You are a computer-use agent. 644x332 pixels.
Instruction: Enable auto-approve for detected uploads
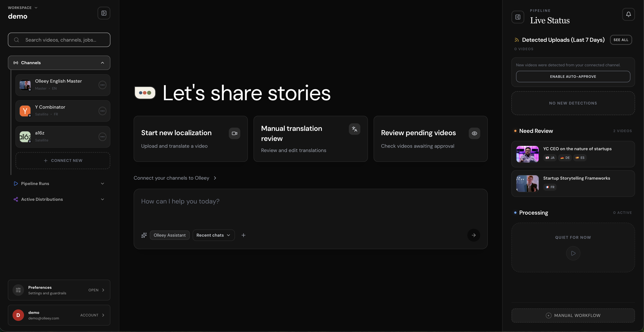(573, 77)
